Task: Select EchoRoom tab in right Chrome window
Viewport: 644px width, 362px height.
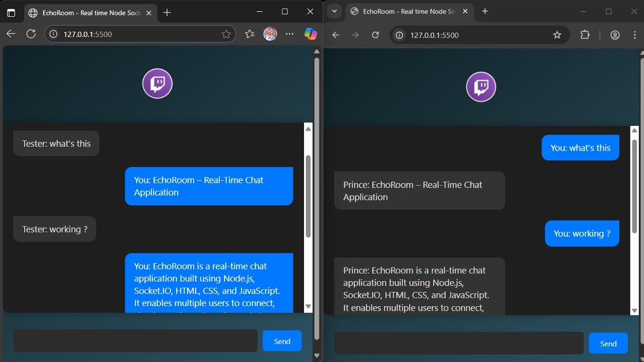Action: pos(409,11)
